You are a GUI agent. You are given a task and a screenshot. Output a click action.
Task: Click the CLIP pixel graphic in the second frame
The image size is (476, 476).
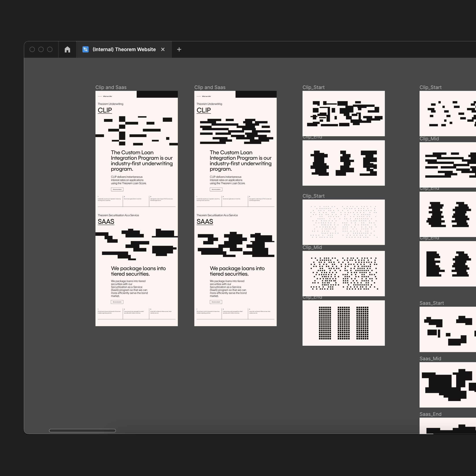236,131
